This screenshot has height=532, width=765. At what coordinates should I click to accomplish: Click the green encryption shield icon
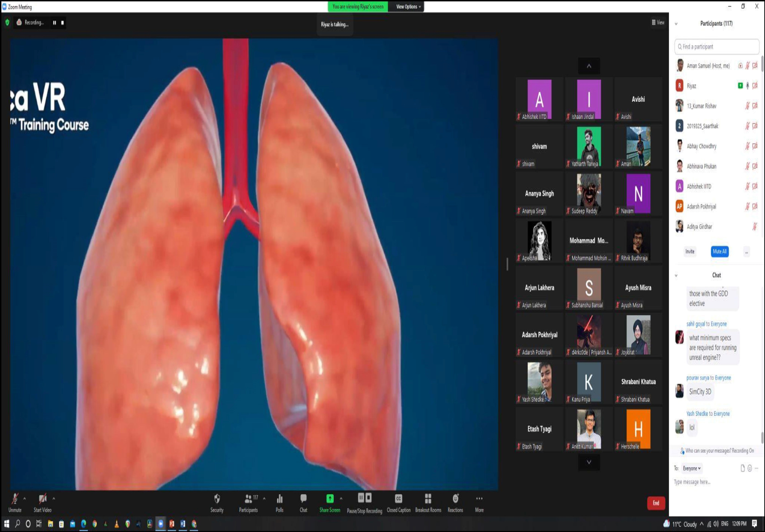(x=7, y=22)
